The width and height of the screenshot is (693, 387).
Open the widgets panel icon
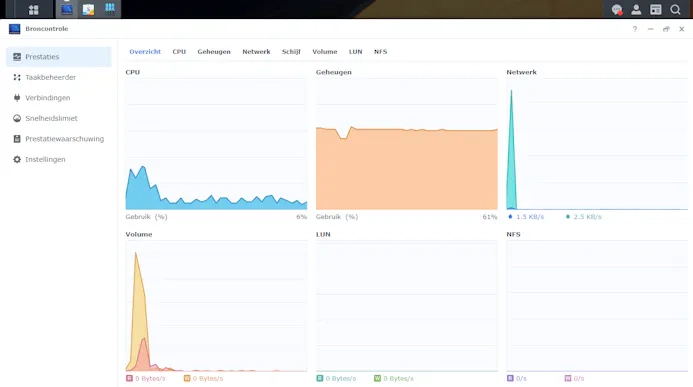coord(655,9)
